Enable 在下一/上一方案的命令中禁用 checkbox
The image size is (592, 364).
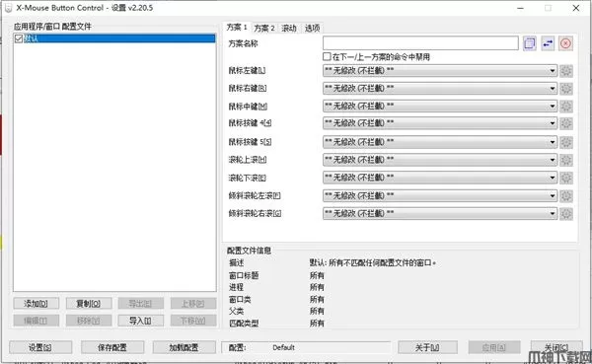[327, 56]
